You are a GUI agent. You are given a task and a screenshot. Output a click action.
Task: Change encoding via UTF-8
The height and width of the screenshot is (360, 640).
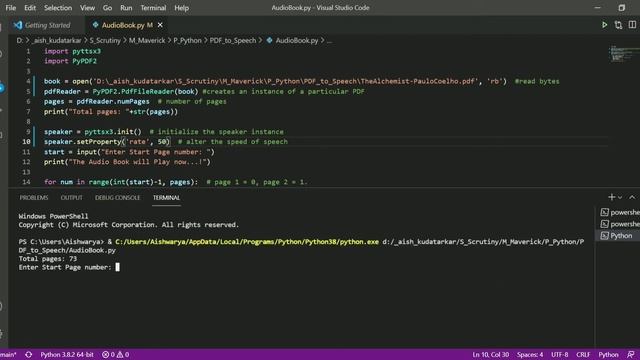(x=560, y=355)
